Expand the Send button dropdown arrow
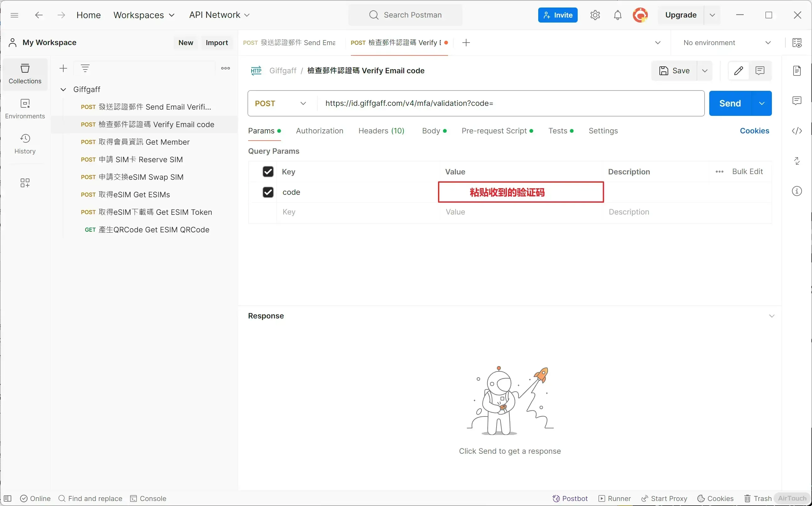 tap(762, 103)
